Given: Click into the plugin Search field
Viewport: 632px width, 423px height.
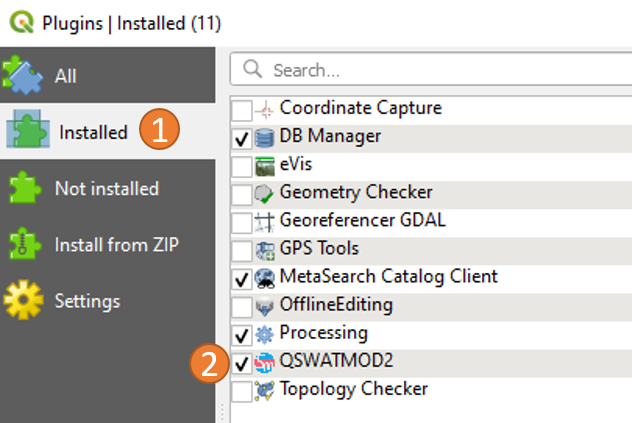Looking at the screenshot, I should pos(431,69).
